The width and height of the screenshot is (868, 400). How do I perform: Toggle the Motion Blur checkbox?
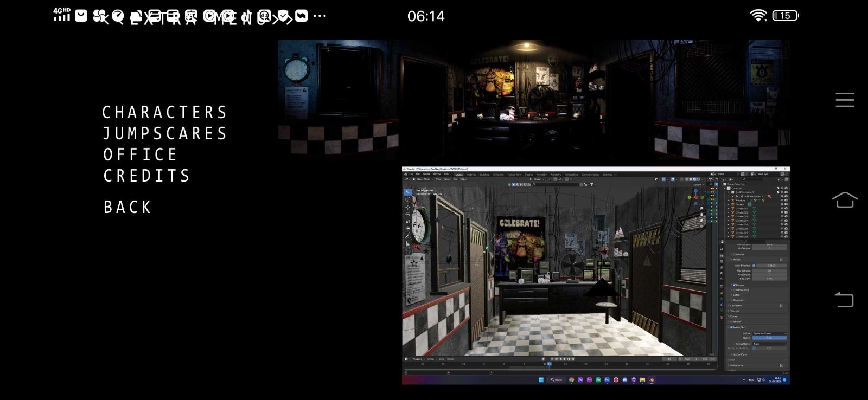pyautogui.click(x=730, y=327)
